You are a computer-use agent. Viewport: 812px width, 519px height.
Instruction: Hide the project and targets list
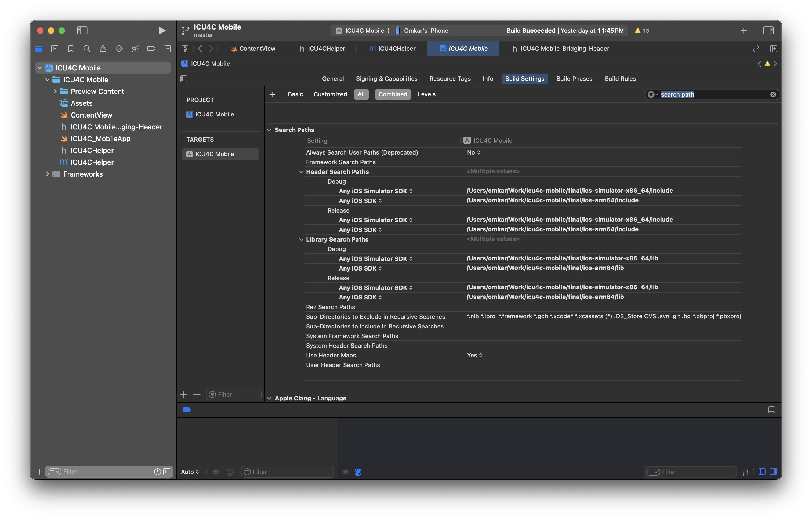(184, 79)
